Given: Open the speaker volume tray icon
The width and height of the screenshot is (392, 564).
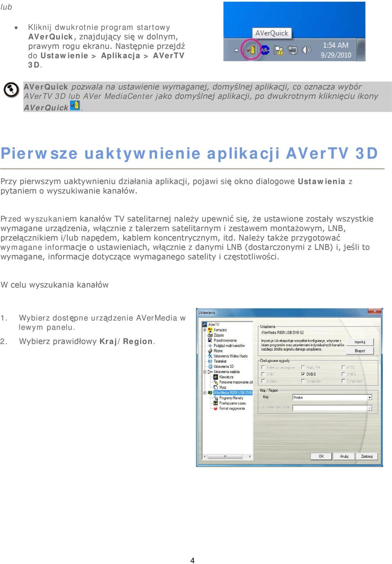Looking at the screenshot, I should click(x=306, y=50).
